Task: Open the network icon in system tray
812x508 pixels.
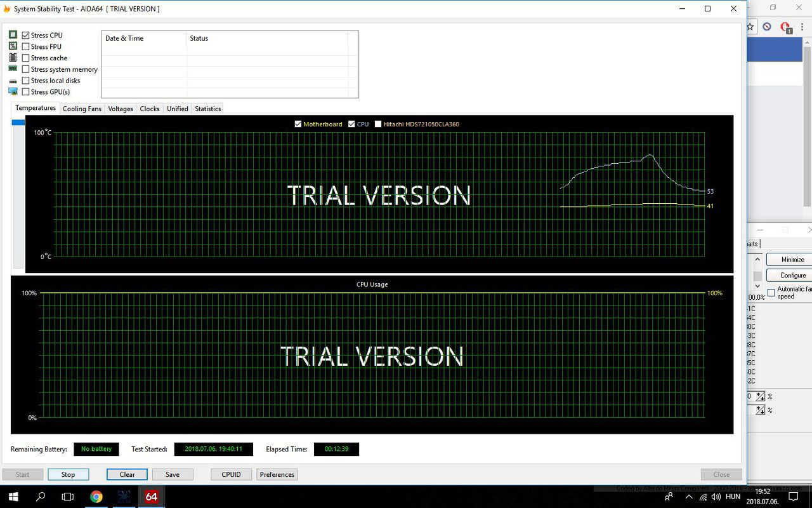Action: [704, 497]
